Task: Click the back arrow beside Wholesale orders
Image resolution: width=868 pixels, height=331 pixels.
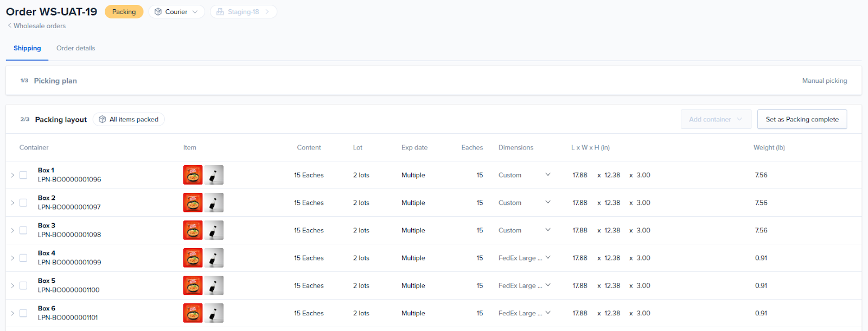Action: pyautogui.click(x=9, y=25)
